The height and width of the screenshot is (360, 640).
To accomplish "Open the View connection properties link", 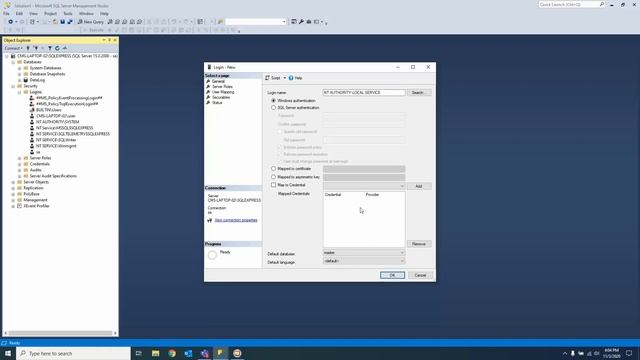I will [x=236, y=220].
